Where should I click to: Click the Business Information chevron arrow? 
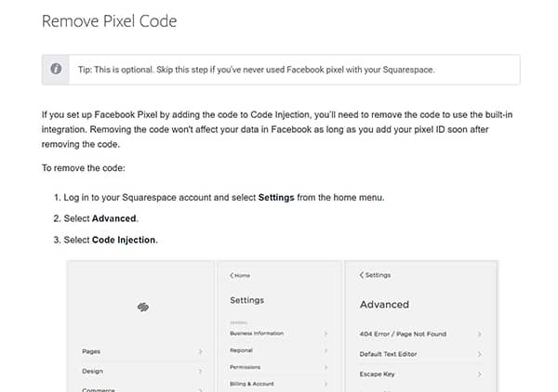325,333
